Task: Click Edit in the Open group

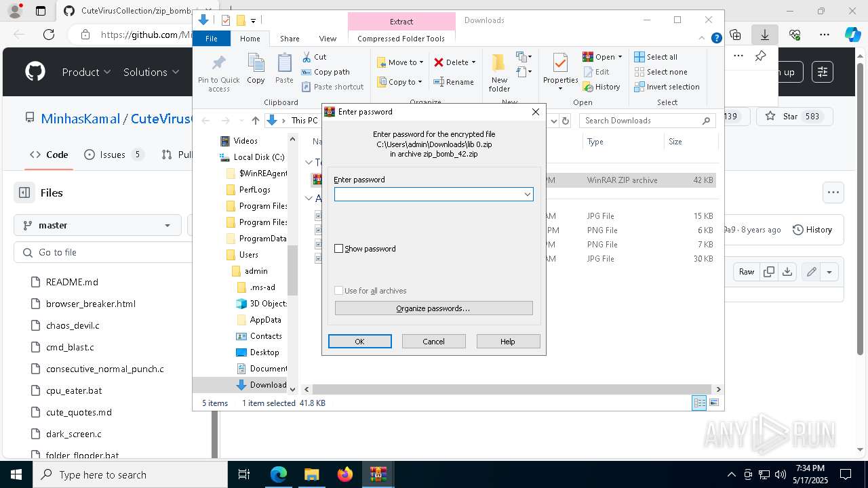Action: coord(596,72)
